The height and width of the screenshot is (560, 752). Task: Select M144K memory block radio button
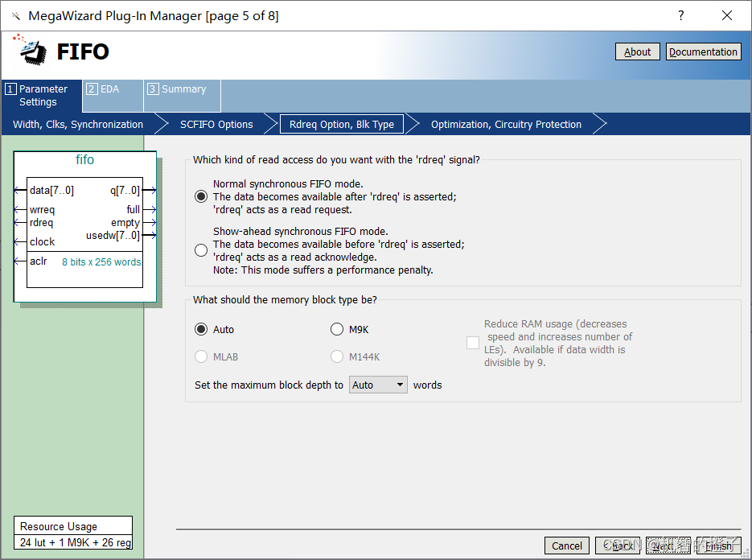click(337, 356)
